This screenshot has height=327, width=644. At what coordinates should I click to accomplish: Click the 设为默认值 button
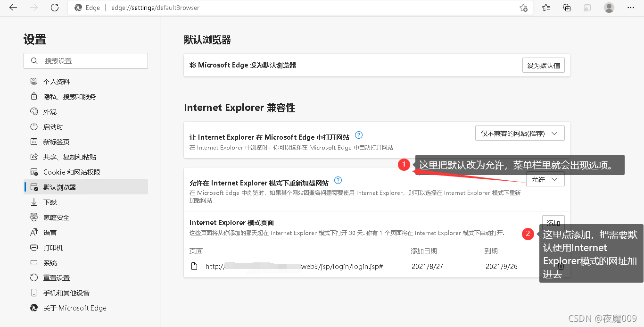coord(543,65)
